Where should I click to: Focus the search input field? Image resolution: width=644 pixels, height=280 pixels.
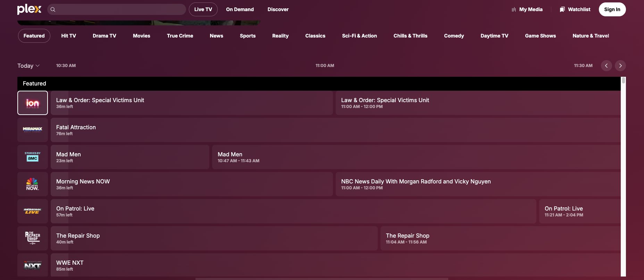click(116, 9)
